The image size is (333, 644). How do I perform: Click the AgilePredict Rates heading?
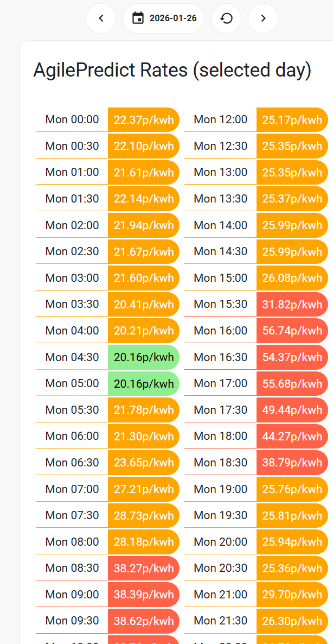coord(172,70)
